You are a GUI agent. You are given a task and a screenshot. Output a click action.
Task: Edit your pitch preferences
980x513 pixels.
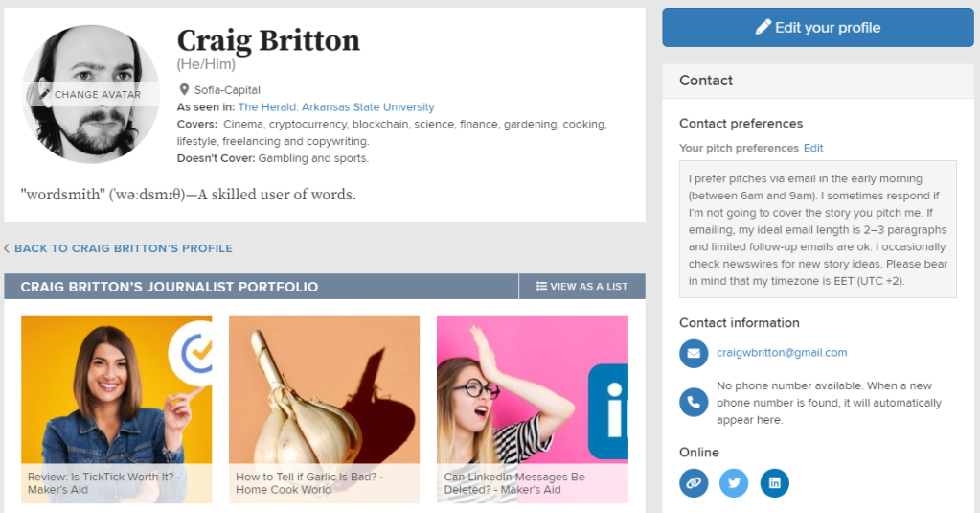pos(813,148)
